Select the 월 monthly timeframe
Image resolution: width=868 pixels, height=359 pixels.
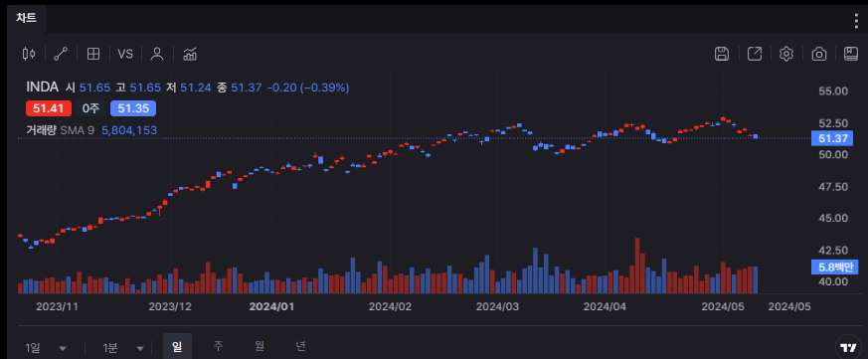pyautogui.click(x=260, y=346)
